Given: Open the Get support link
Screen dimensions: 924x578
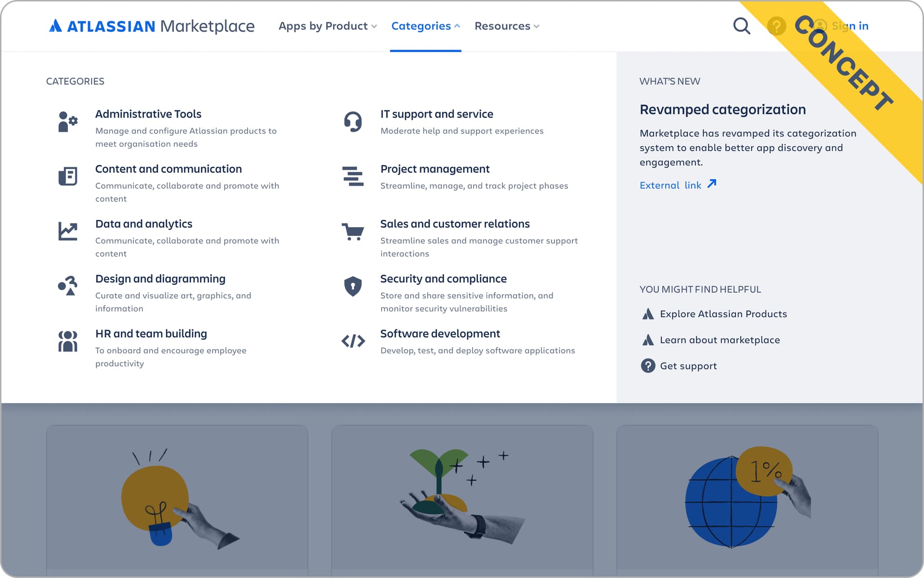Looking at the screenshot, I should 688,366.
